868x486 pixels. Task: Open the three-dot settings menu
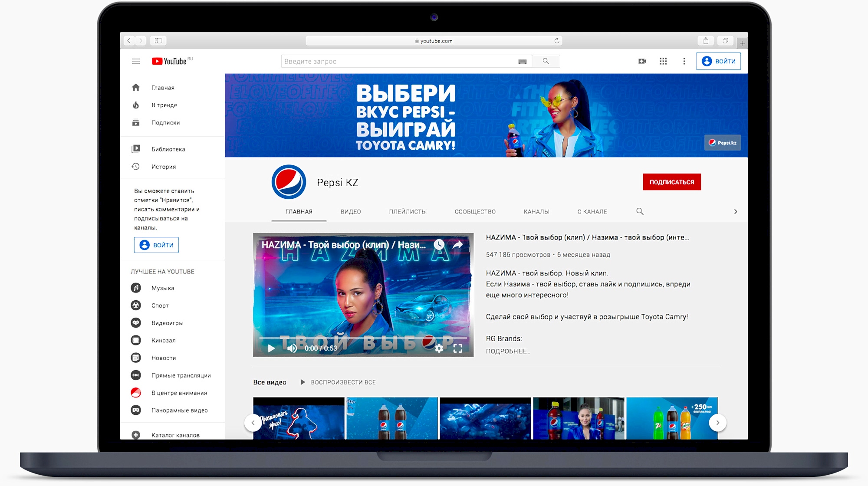684,61
